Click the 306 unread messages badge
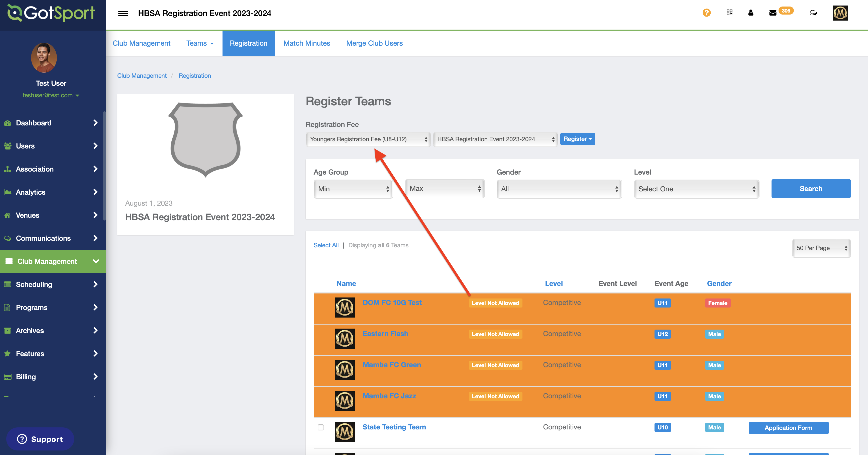The height and width of the screenshot is (455, 868). pos(786,11)
